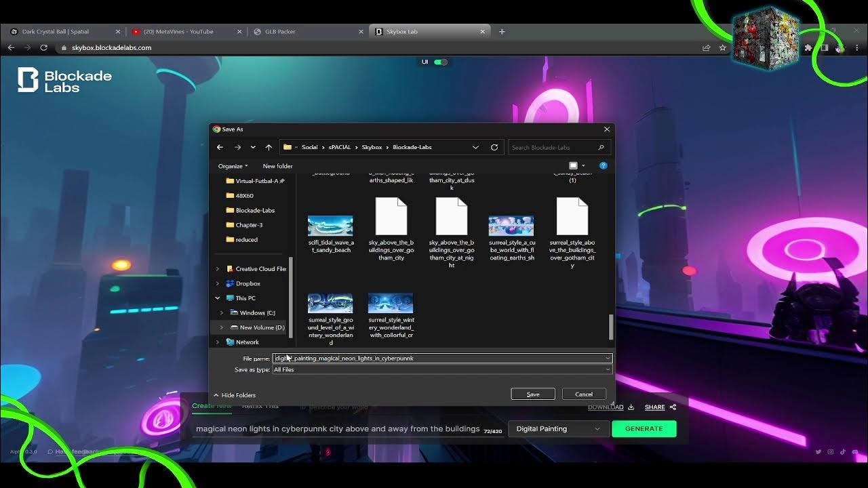Open recent locations chevron in Save As
Screen dimensions: 868x488
coord(253,147)
